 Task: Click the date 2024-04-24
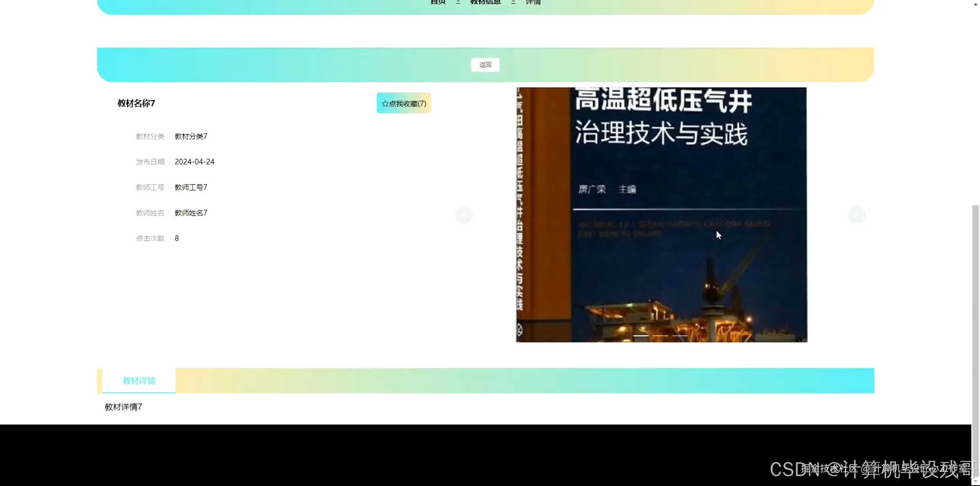pos(194,162)
